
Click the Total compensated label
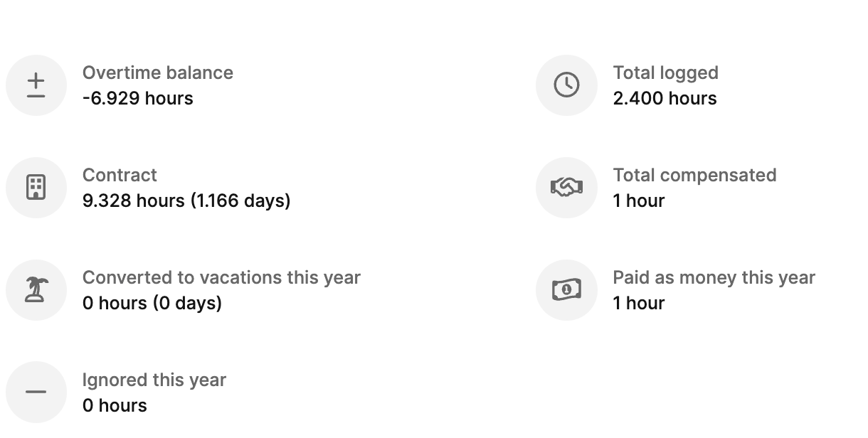click(694, 176)
